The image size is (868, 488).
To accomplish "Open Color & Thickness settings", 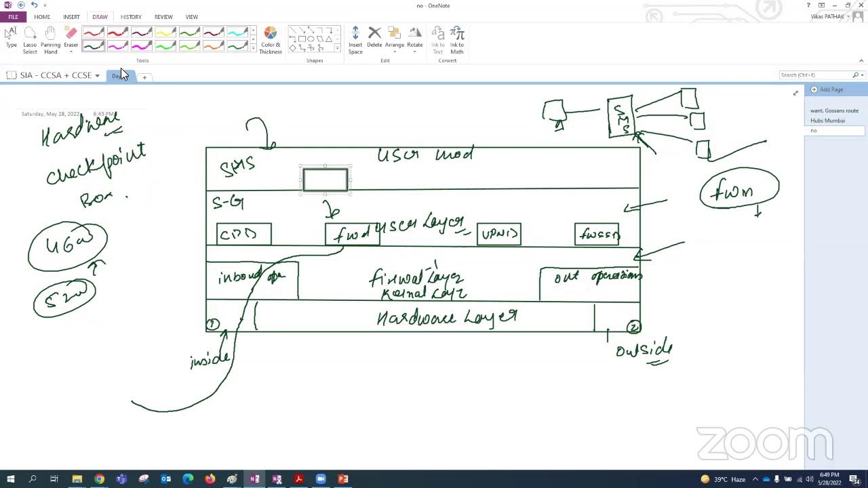I will click(270, 39).
